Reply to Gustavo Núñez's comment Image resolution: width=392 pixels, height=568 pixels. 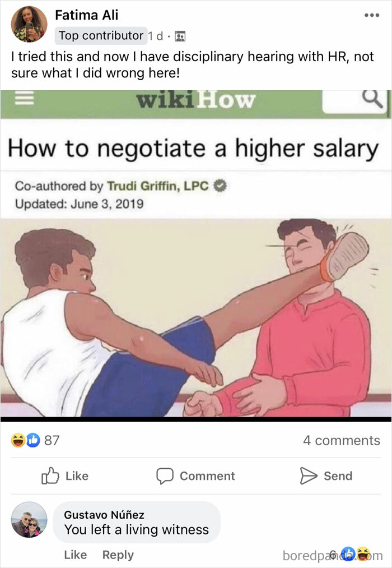[118, 555]
